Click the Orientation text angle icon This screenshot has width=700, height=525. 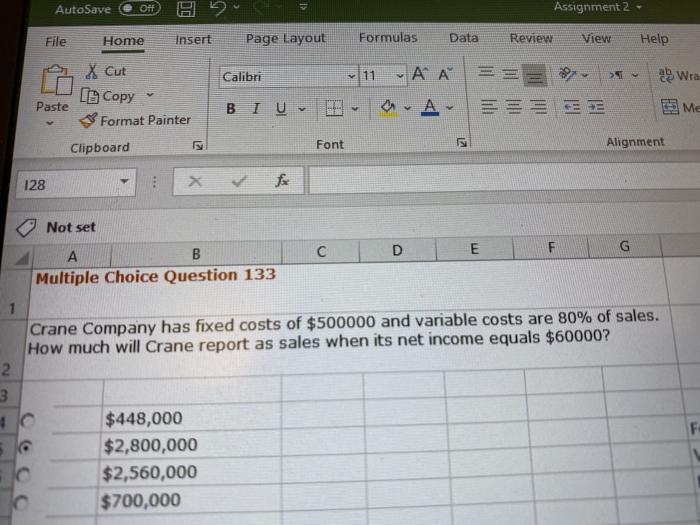pos(568,74)
